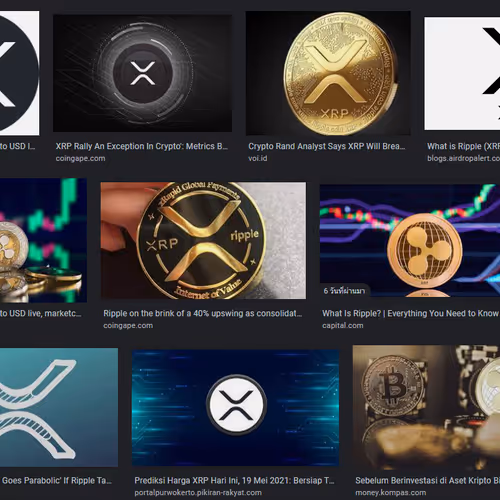Open the teal outlined XRP logo image
The width and height of the screenshot is (500, 500).
tap(59, 407)
